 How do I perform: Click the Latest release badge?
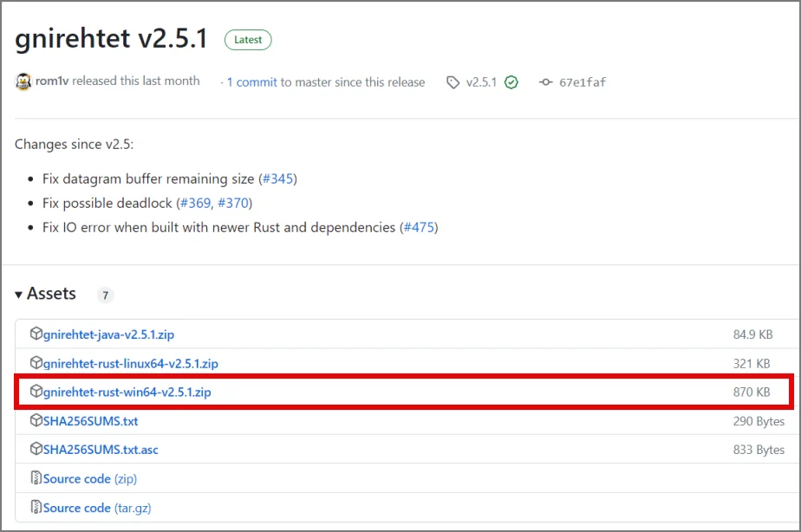coord(248,40)
